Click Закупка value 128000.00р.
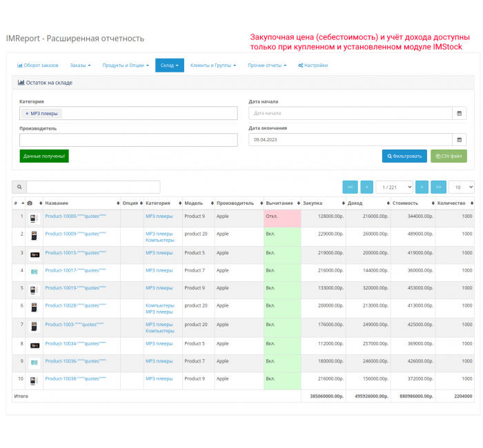This screenshot has height=448, width=483. [331, 216]
